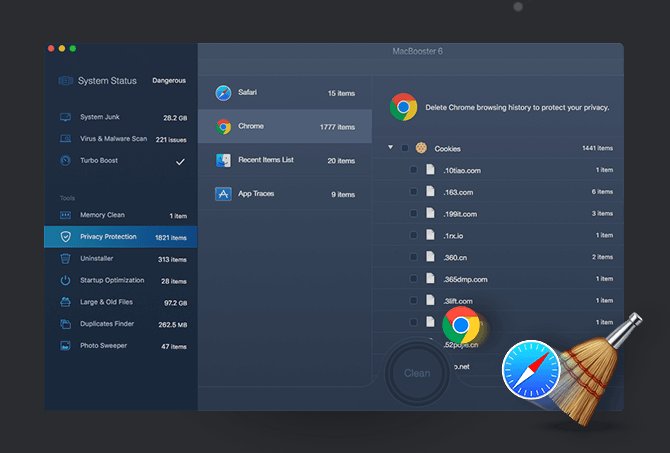Click the Dangerous status label
670x453 pixels.
pos(169,80)
